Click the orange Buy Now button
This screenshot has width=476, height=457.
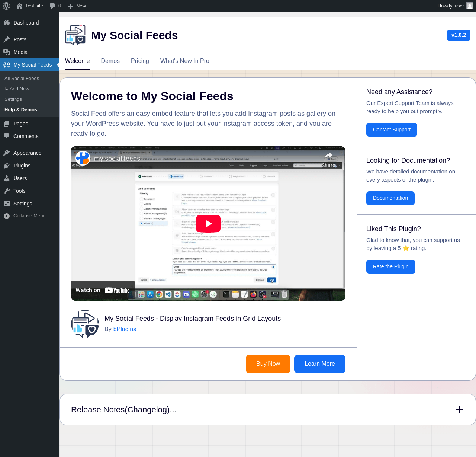tap(268, 364)
